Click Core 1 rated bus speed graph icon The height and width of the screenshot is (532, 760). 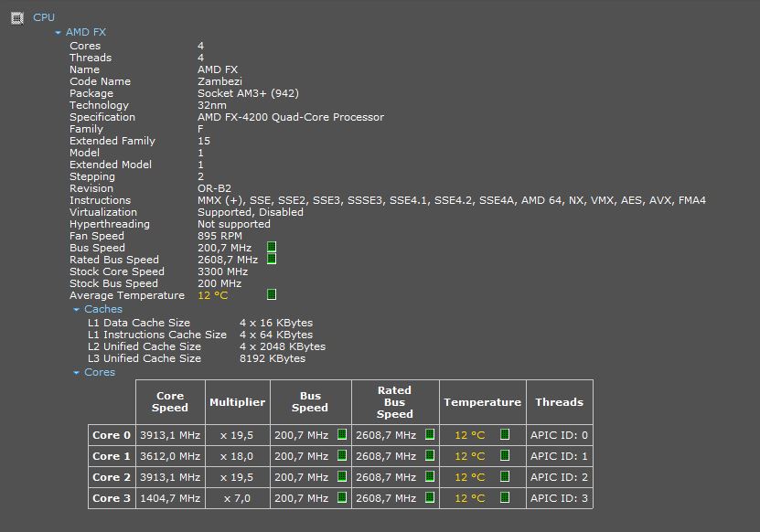pos(430,455)
